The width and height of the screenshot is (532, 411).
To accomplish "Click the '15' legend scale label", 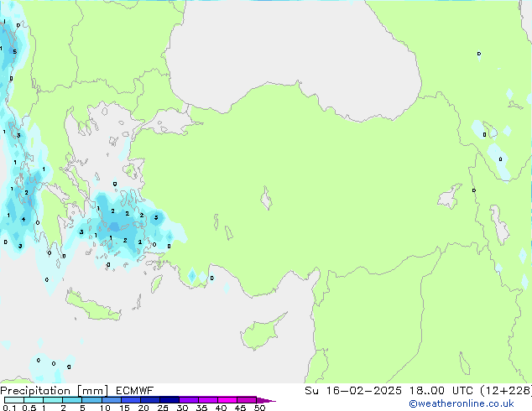I will [x=124, y=408].
